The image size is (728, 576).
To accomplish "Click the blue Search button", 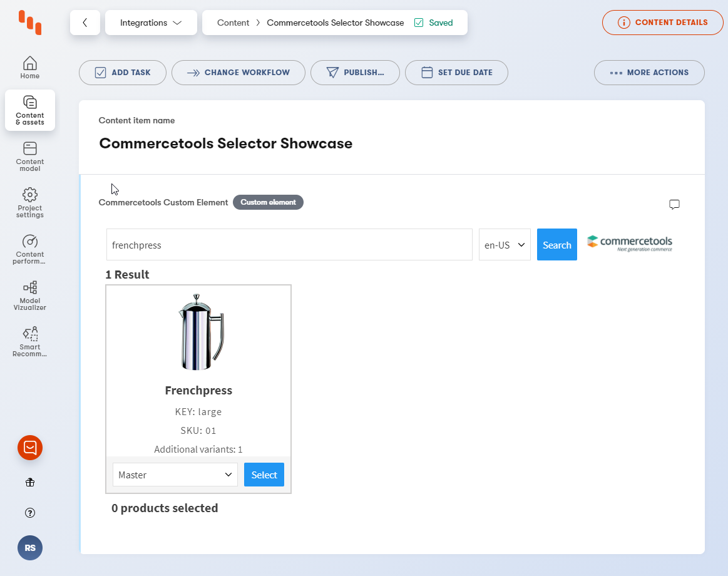I will click(557, 244).
